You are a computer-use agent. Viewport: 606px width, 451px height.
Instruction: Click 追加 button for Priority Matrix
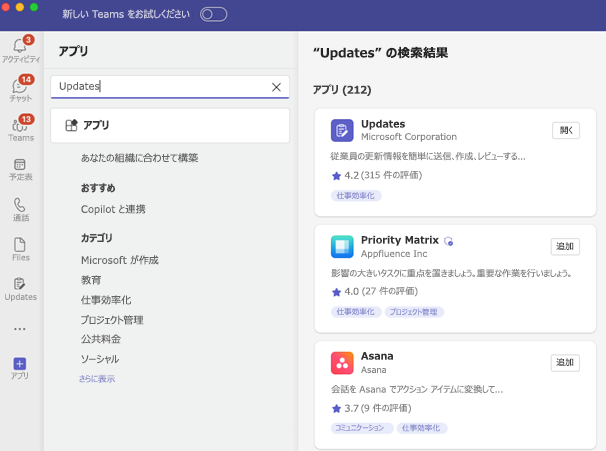click(565, 247)
